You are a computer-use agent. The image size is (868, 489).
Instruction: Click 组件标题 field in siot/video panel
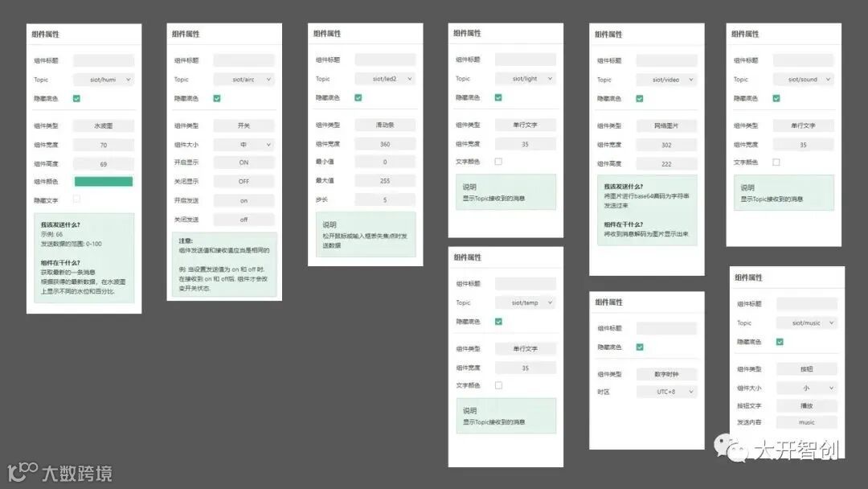[666, 60]
